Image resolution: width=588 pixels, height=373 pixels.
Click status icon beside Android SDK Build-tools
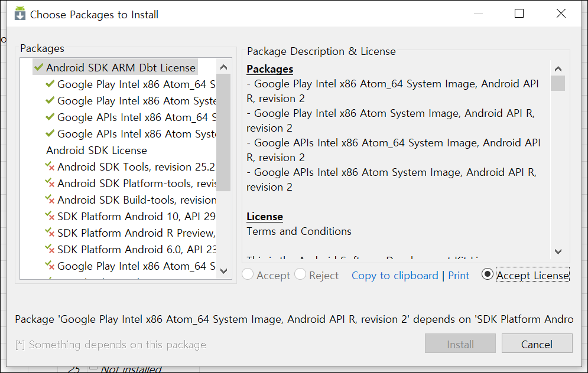click(x=50, y=200)
